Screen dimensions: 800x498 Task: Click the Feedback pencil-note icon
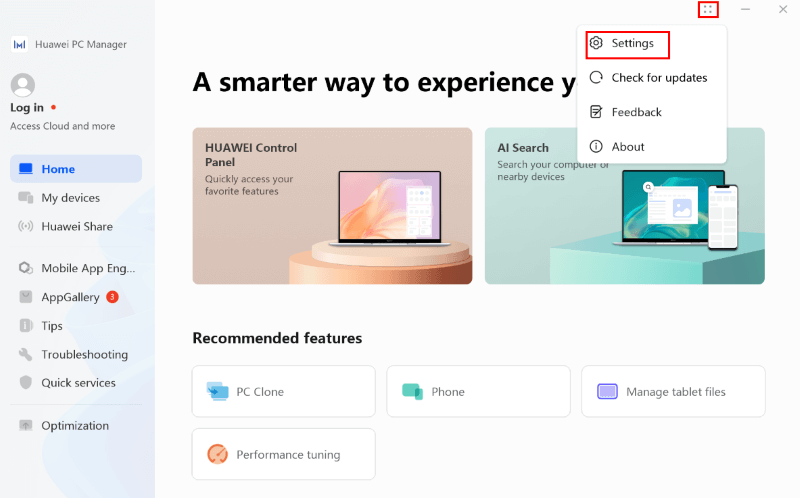point(596,112)
